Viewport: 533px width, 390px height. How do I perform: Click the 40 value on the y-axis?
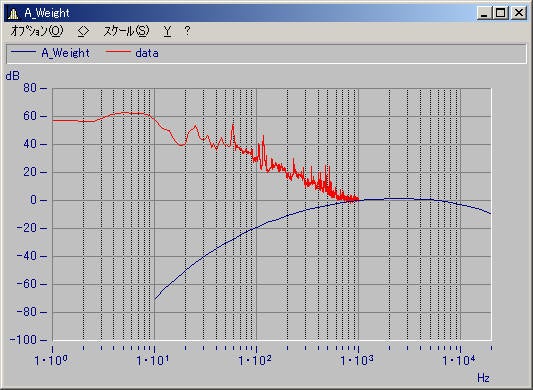[x=30, y=144]
